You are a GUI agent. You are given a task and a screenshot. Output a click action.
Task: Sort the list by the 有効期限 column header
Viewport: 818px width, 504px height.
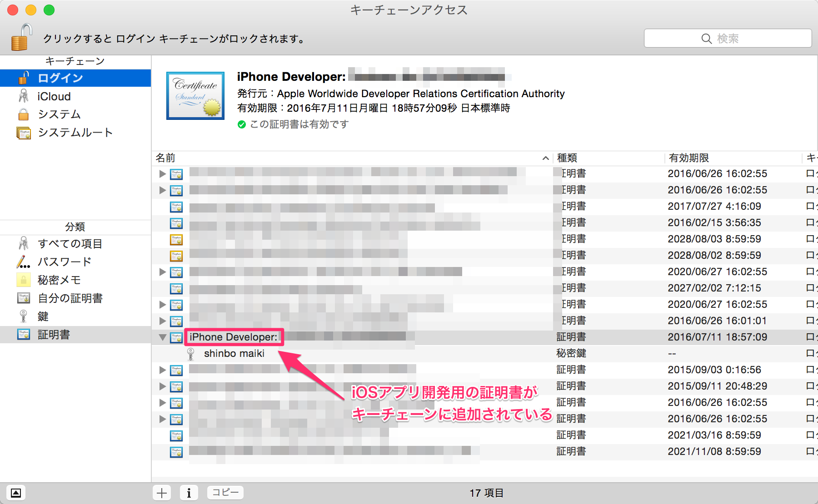coord(733,158)
